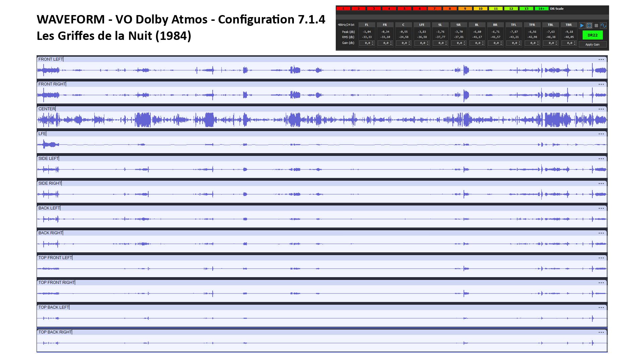Click the grid view icon beside Play
Viewport: 644px width, 362px height.
pyautogui.click(x=589, y=25)
